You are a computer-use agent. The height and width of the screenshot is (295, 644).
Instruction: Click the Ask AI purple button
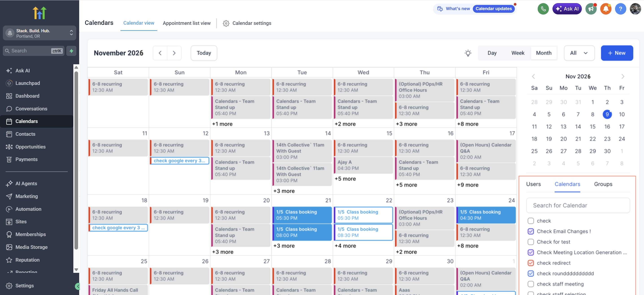[567, 9]
